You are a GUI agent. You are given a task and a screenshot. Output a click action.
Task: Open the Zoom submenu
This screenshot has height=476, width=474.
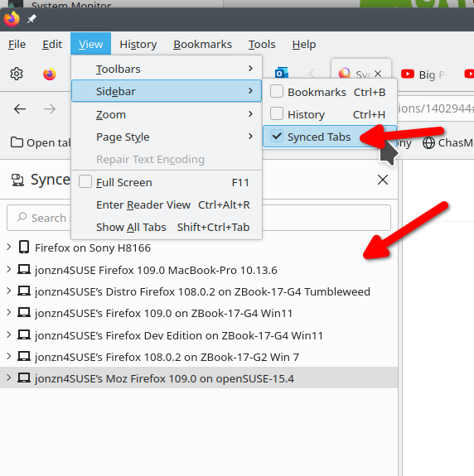coord(167,114)
